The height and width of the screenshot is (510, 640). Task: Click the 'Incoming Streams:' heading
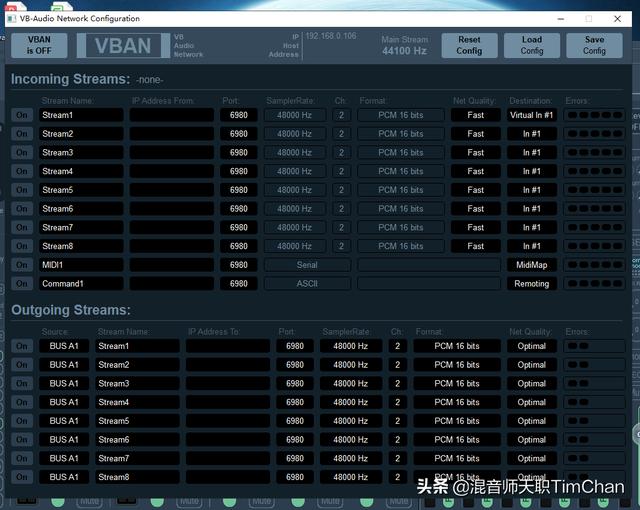click(x=71, y=79)
